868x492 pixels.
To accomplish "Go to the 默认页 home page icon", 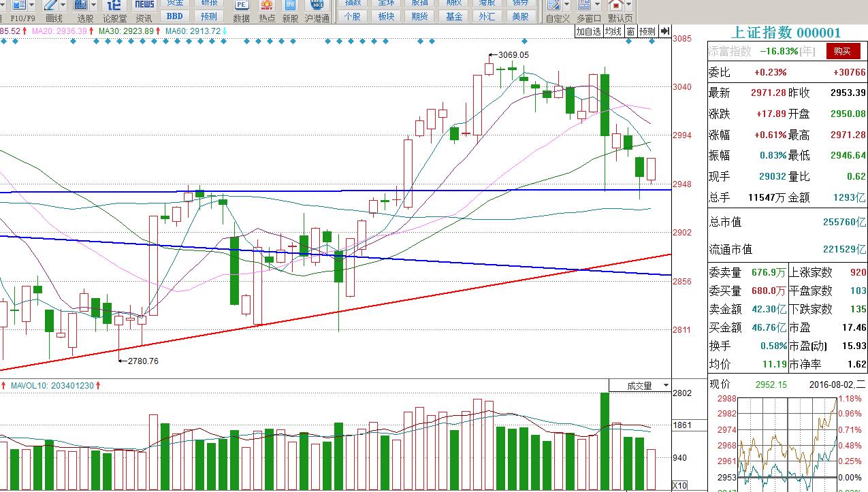I will click(615, 5).
